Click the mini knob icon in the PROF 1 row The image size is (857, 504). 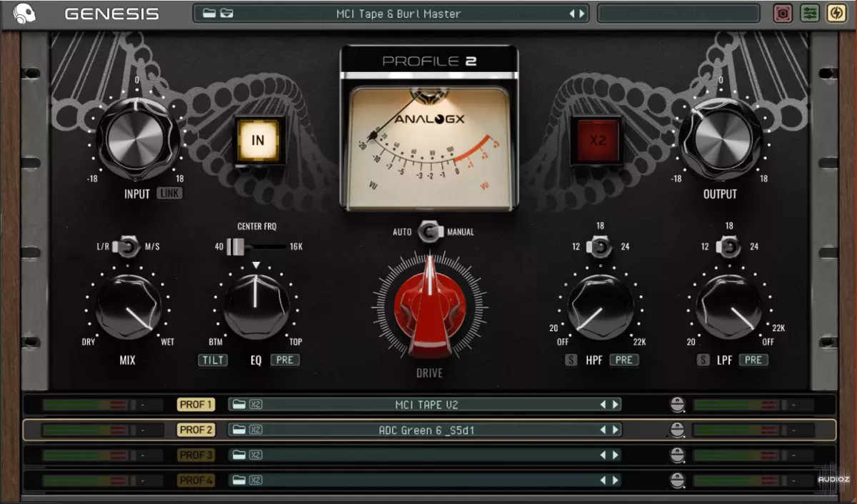[677, 405]
